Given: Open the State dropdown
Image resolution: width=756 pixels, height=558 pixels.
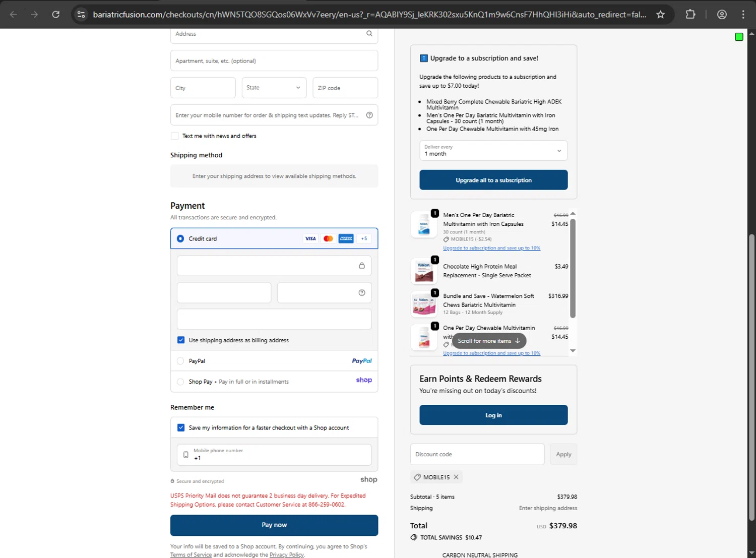Looking at the screenshot, I should pyautogui.click(x=274, y=88).
